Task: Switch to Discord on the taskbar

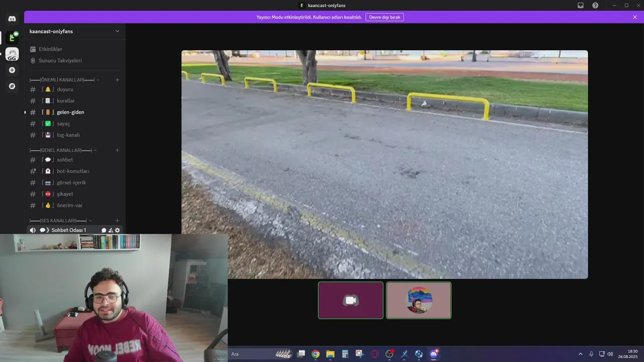Action: click(x=434, y=354)
